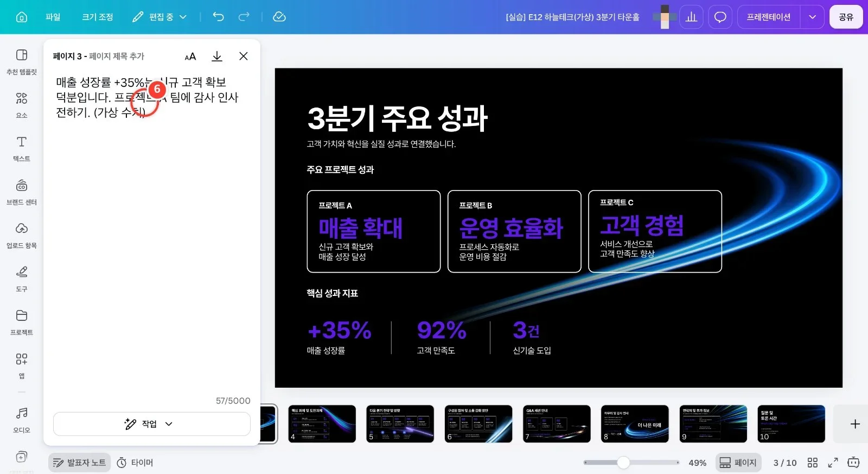Image resolution: width=868 pixels, height=474 pixels.
Task: Redo the last action
Action: (x=244, y=17)
